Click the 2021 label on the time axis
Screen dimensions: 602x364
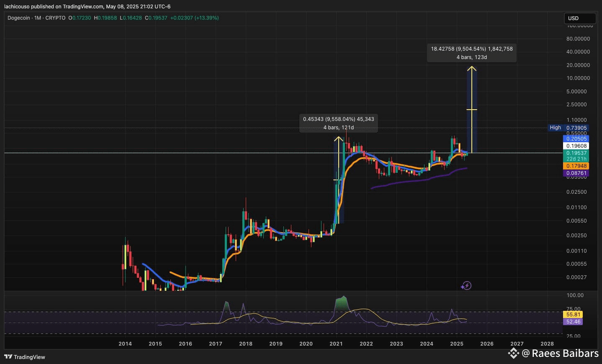pyautogui.click(x=336, y=344)
